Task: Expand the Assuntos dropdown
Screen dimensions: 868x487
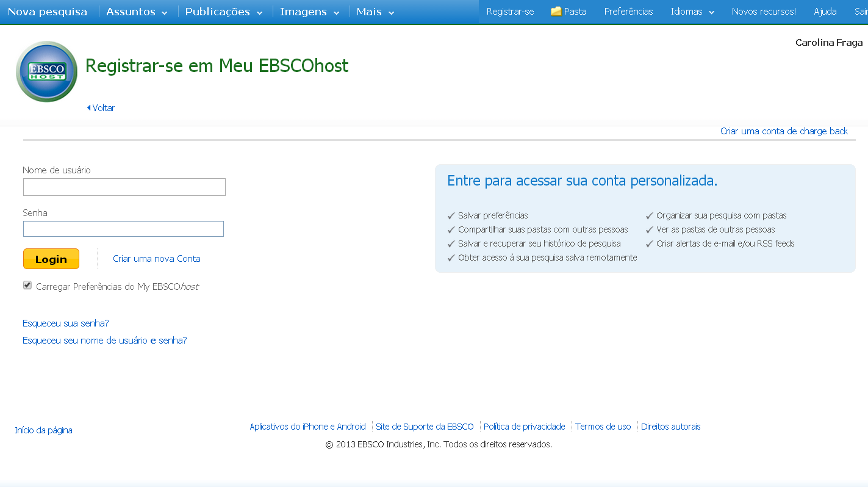Action: click(137, 12)
